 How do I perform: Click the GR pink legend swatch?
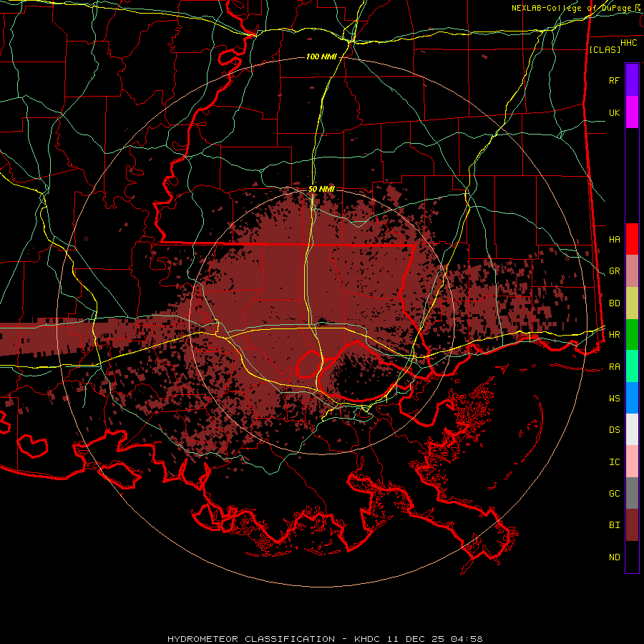pos(632,271)
